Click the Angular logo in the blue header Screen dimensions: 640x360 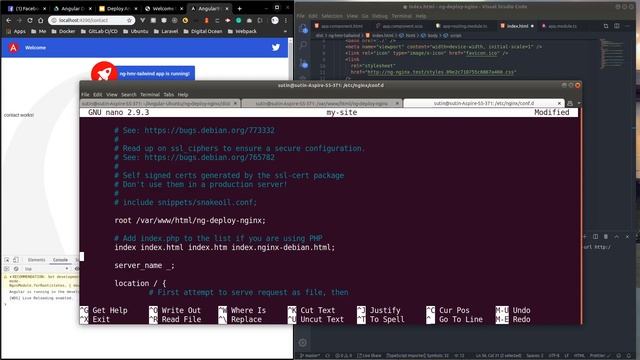13,47
